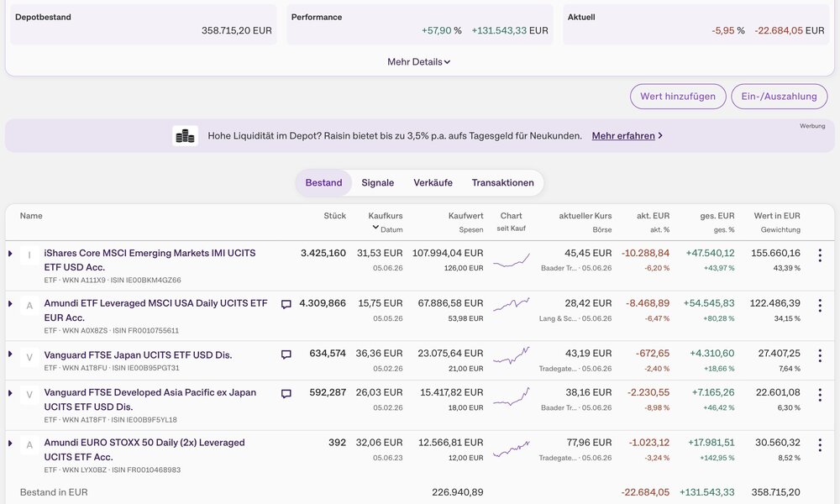
Task: Expand the Vanguard FTSE Japan row details
Action: coord(9,354)
